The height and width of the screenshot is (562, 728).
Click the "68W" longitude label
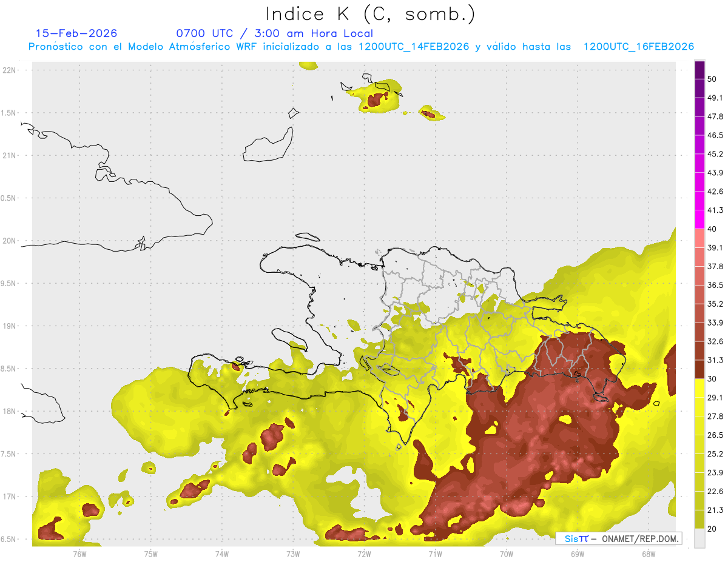(x=649, y=554)
